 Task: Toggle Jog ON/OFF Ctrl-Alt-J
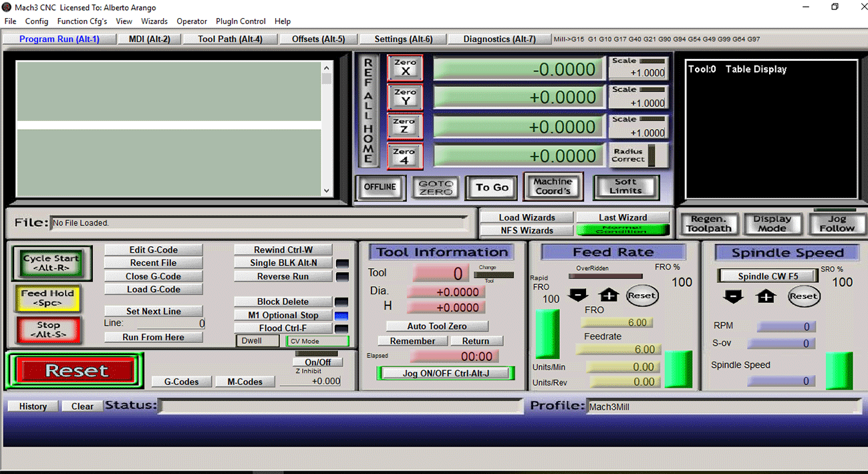[x=446, y=373]
